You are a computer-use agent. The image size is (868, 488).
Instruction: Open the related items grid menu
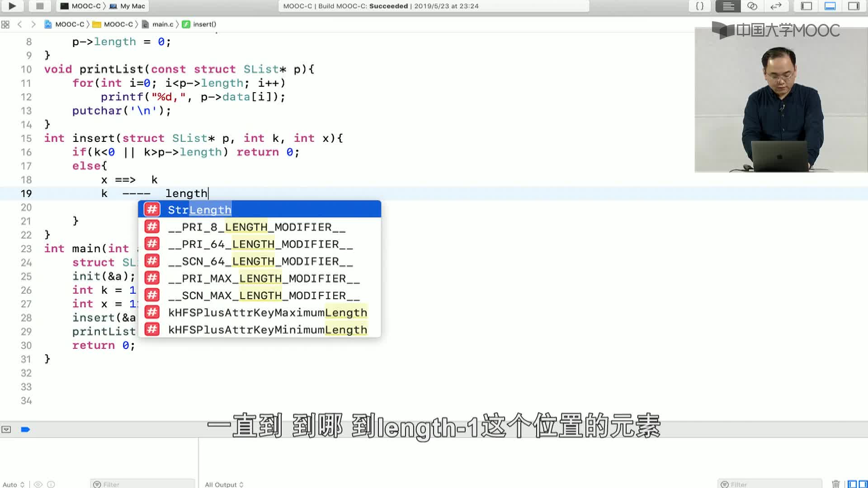point(5,24)
